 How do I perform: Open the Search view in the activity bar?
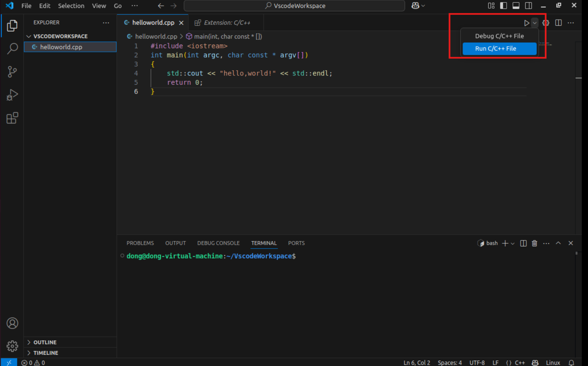[x=12, y=48]
